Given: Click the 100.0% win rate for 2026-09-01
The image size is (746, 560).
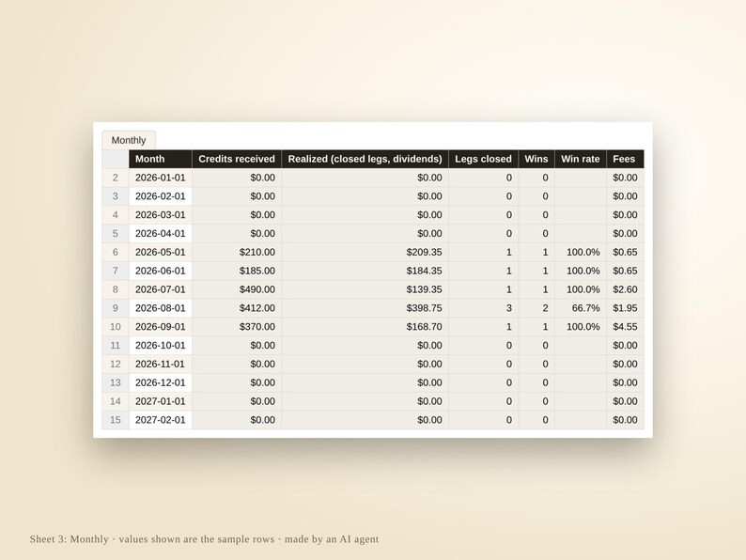Looking at the screenshot, I should (x=581, y=327).
